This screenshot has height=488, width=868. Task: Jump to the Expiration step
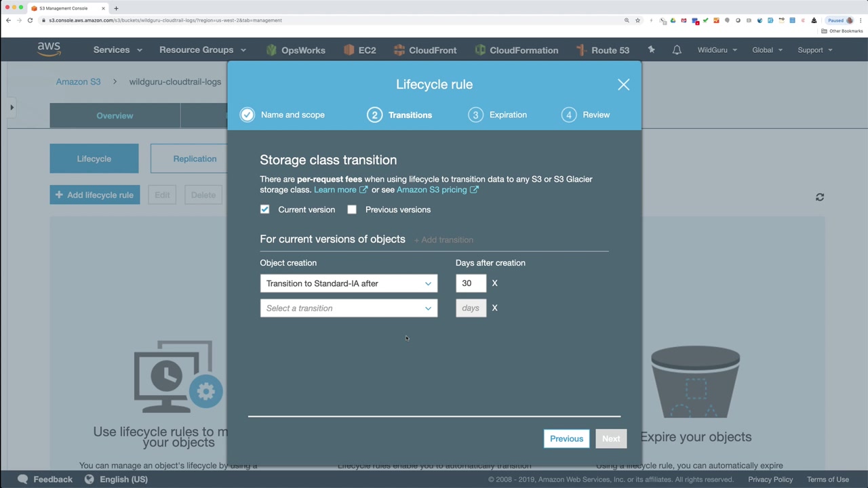coord(497,115)
